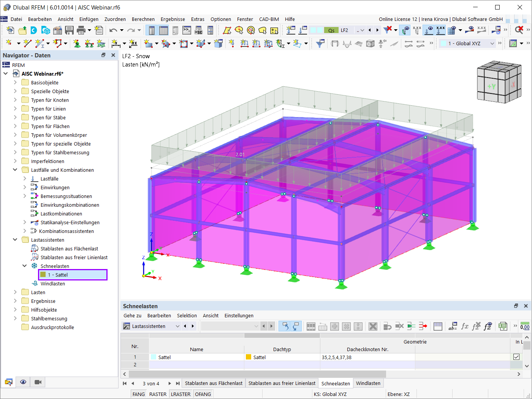This screenshot has height=399, width=532.
Task: Uncheck the checkbox in Sattel row
Action: point(516,357)
